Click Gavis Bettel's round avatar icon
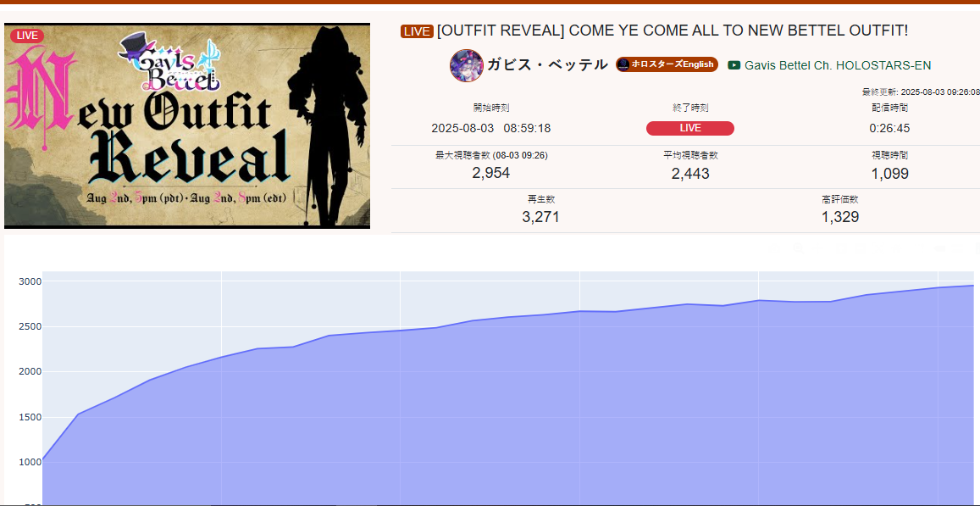Image resolution: width=980 pixels, height=506 pixels. pyautogui.click(x=466, y=65)
